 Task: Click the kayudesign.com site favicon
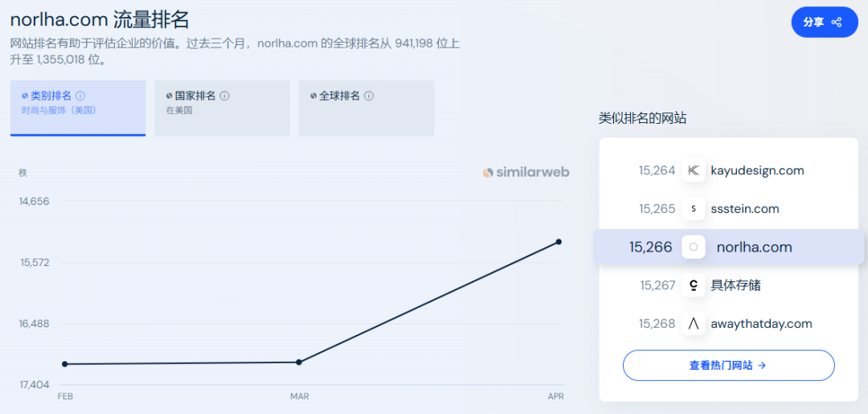(x=693, y=170)
